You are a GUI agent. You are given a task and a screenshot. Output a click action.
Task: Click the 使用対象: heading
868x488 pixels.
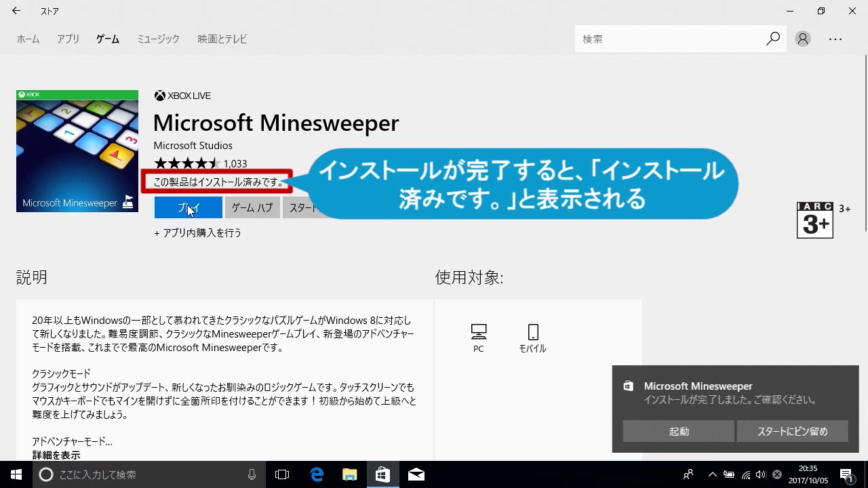pos(469,277)
